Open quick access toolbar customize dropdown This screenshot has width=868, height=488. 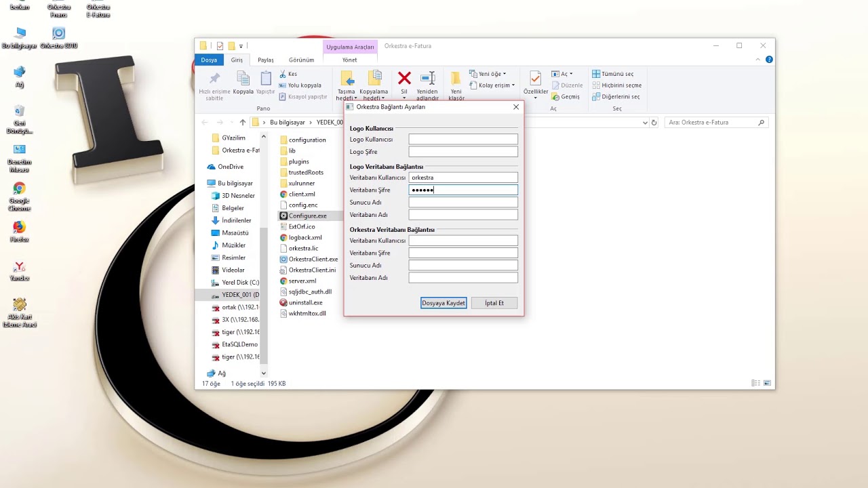pos(241,46)
